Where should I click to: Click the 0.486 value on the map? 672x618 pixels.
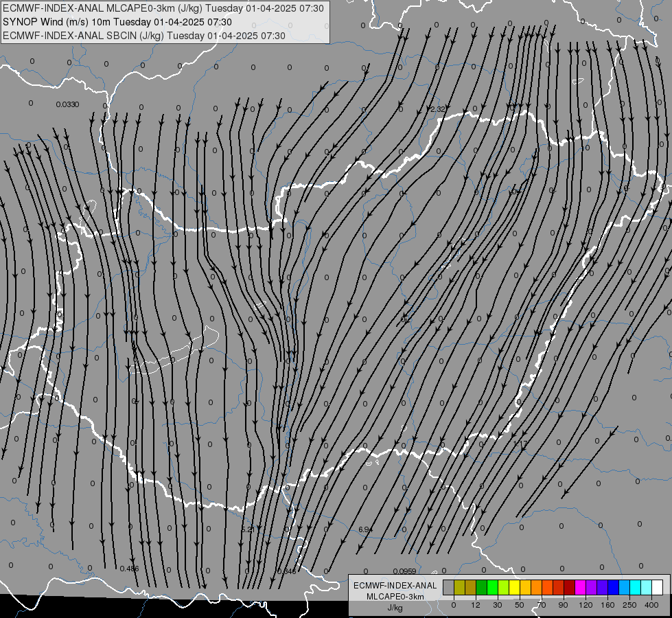pyautogui.click(x=130, y=569)
